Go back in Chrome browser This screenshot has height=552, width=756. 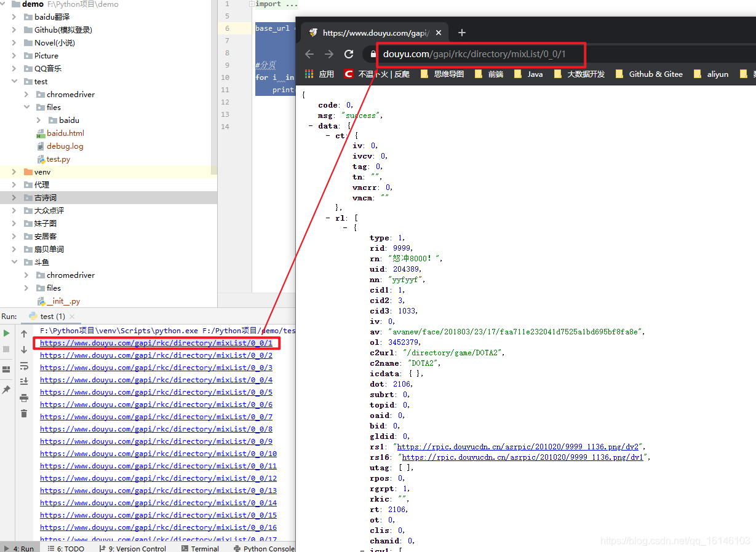309,54
